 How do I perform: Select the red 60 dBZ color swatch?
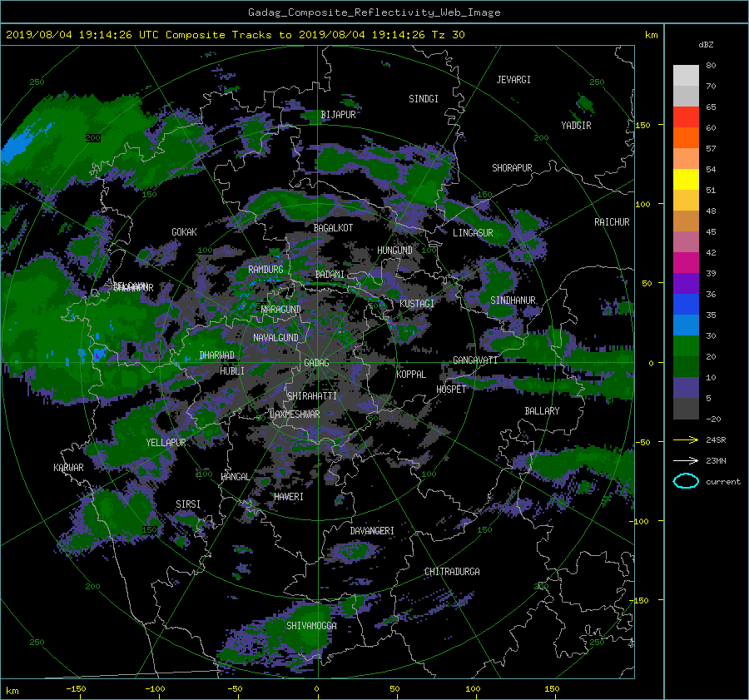[x=686, y=117]
